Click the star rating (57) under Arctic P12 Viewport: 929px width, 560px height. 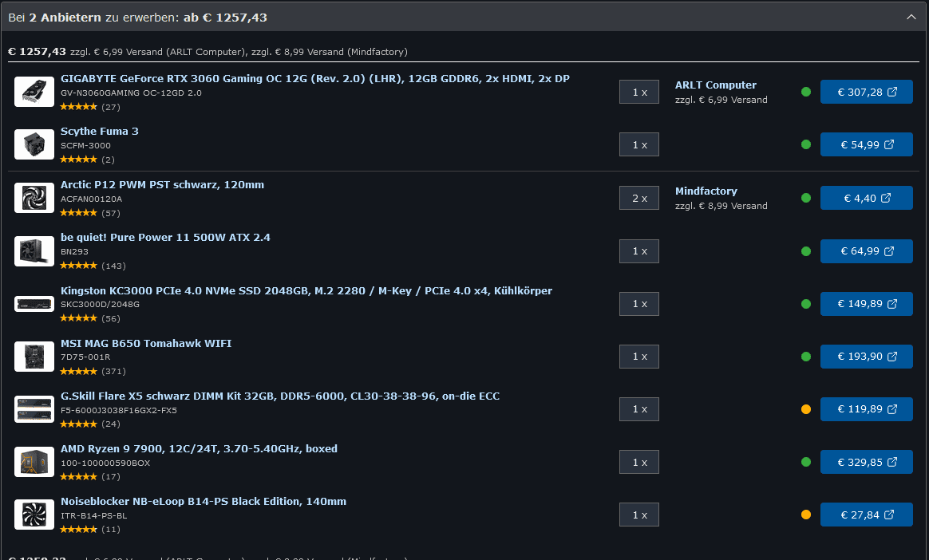pos(90,213)
